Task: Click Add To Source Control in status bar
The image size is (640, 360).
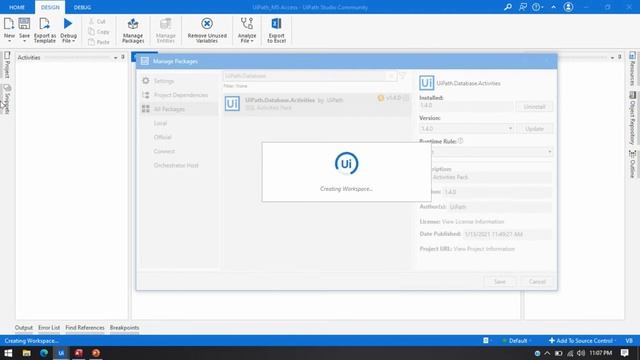Action: [582, 341]
